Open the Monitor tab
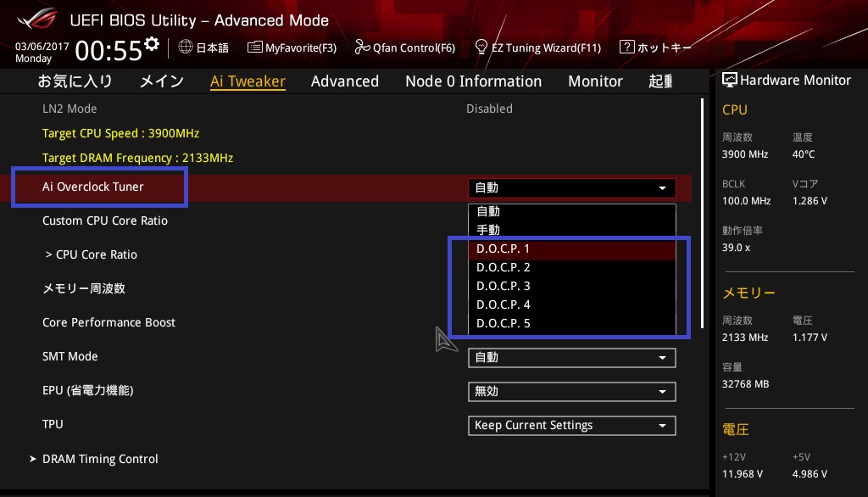 [595, 81]
